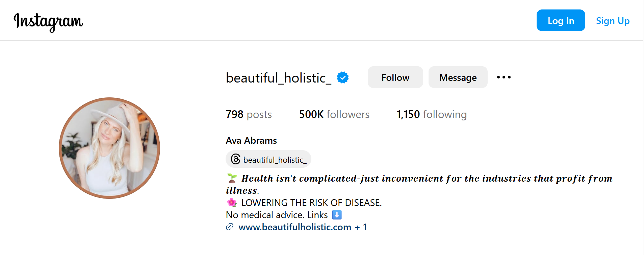
Task: Click the 798 posts count
Action: [249, 114]
